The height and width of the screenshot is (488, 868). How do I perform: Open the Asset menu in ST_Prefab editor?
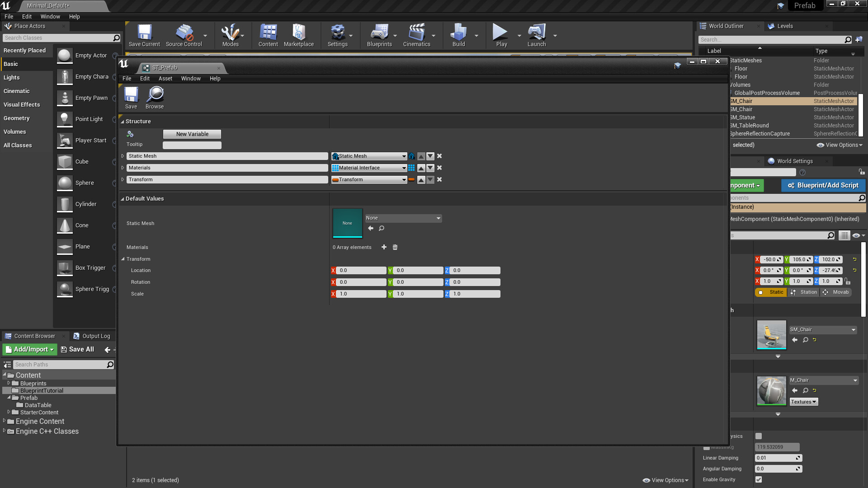pos(165,78)
